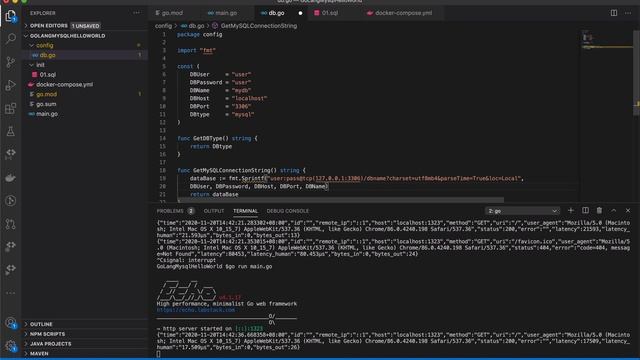The width and height of the screenshot is (640, 360).
Task: Open the timeline history icon in activity bar
Action: coord(11,200)
